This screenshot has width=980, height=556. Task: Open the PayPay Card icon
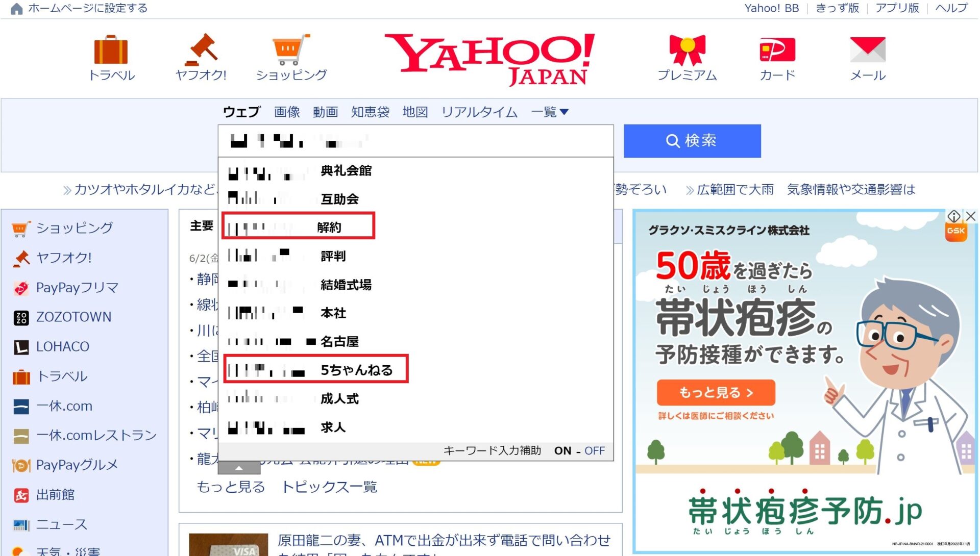777,50
